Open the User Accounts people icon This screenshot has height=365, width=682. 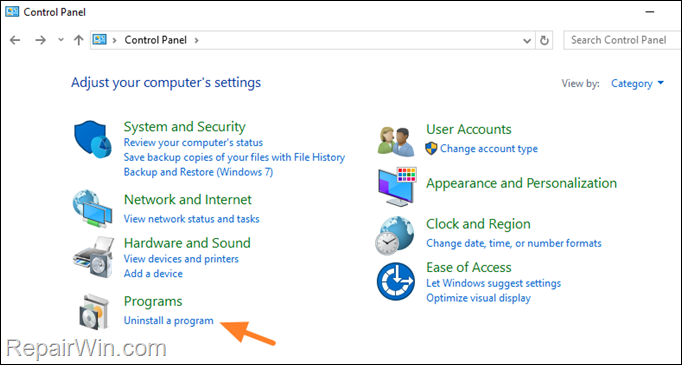pos(396,141)
